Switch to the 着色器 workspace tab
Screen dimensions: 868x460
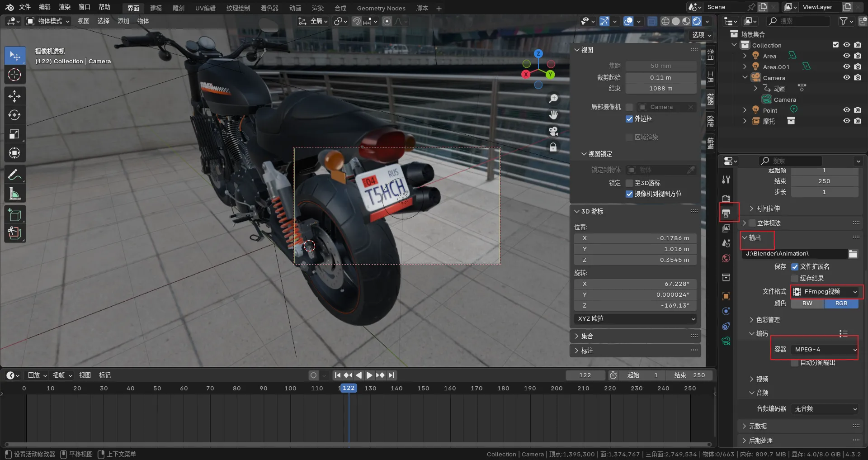point(269,8)
